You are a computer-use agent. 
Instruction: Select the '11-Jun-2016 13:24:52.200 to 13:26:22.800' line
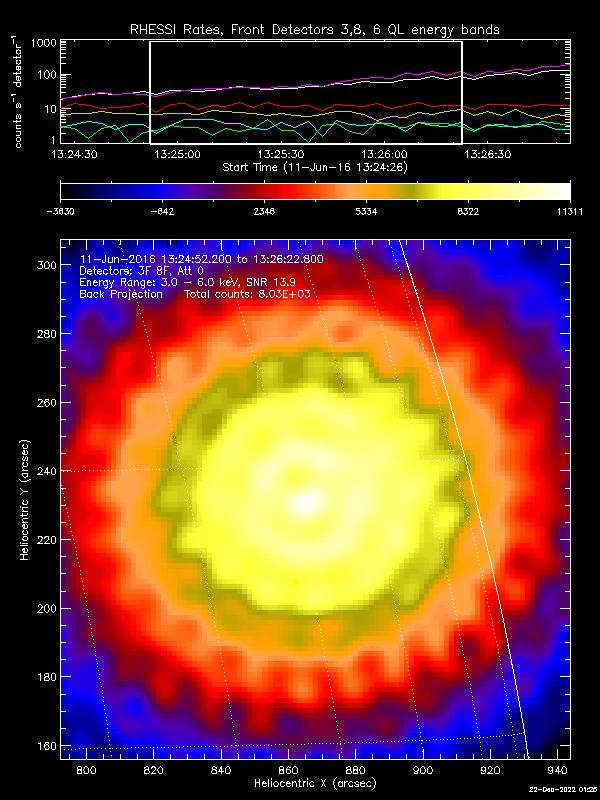point(201,259)
